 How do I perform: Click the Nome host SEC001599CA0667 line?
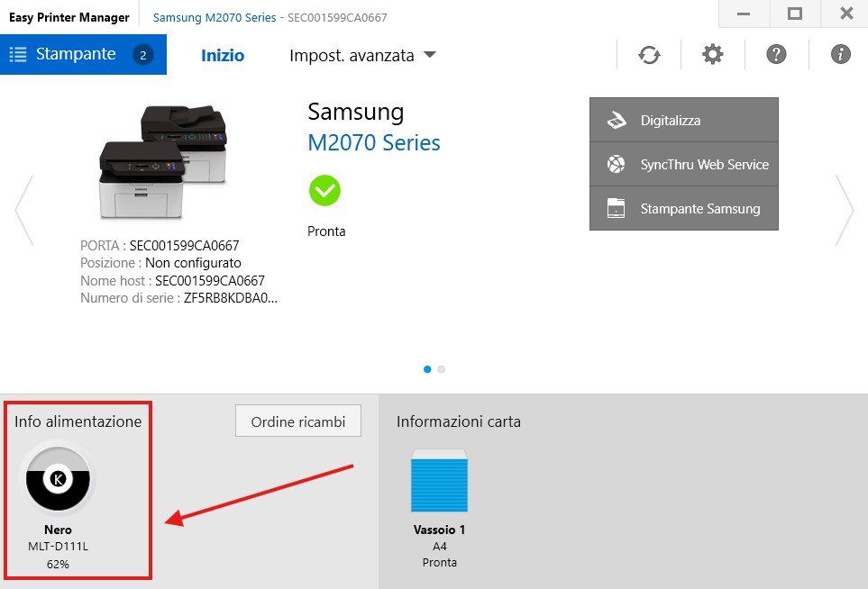coord(173,281)
